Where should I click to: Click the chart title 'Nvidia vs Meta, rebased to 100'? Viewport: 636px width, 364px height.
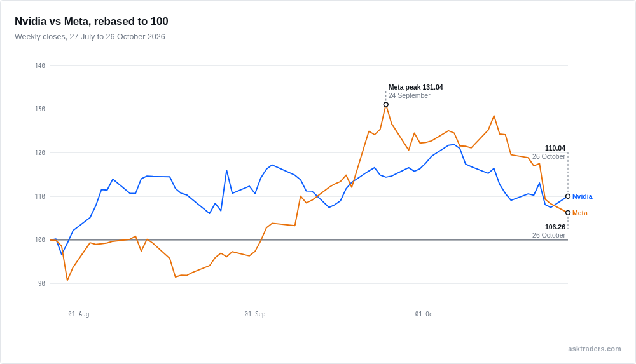(x=91, y=21)
